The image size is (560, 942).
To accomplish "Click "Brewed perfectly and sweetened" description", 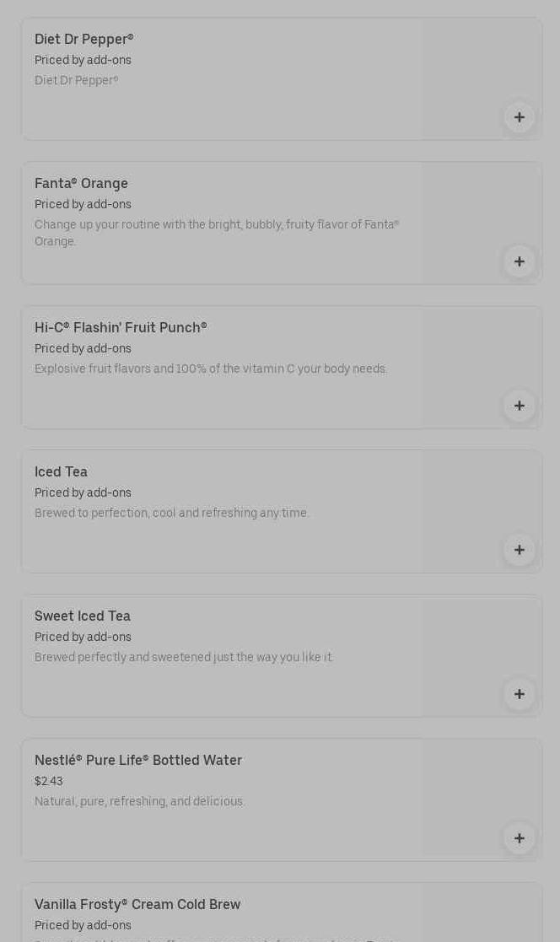I will coord(184,658).
